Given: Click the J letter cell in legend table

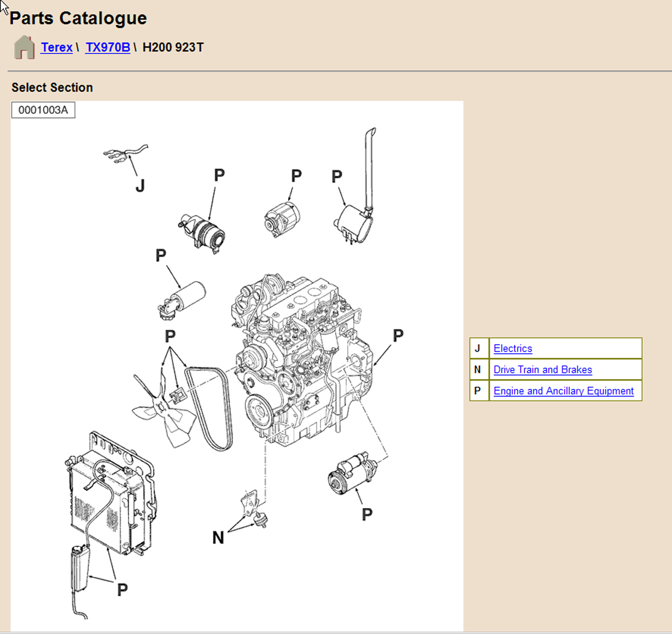Looking at the screenshot, I should click(479, 348).
